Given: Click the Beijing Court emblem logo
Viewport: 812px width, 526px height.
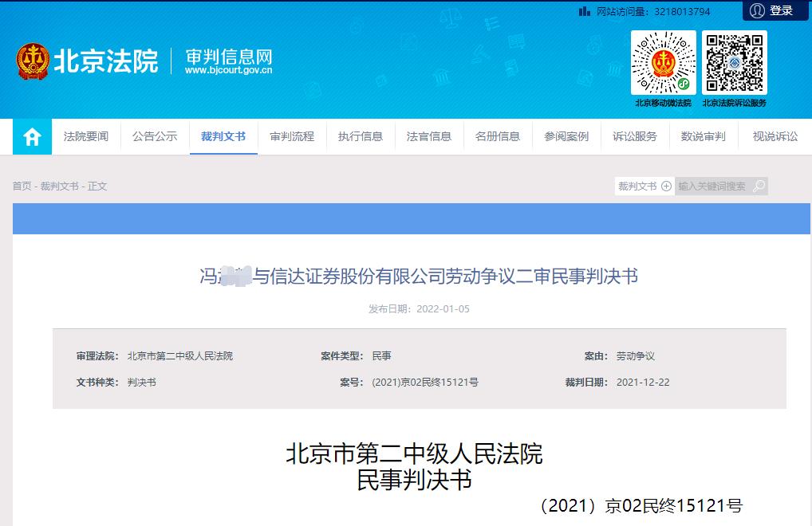Looking at the screenshot, I should tap(33, 61).
